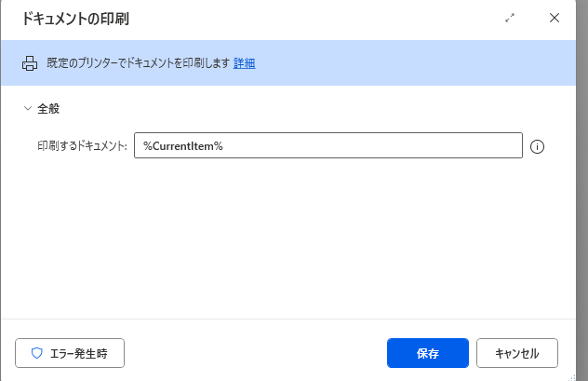Click the shield icon on the エラー発生時 button

(37, 353)
